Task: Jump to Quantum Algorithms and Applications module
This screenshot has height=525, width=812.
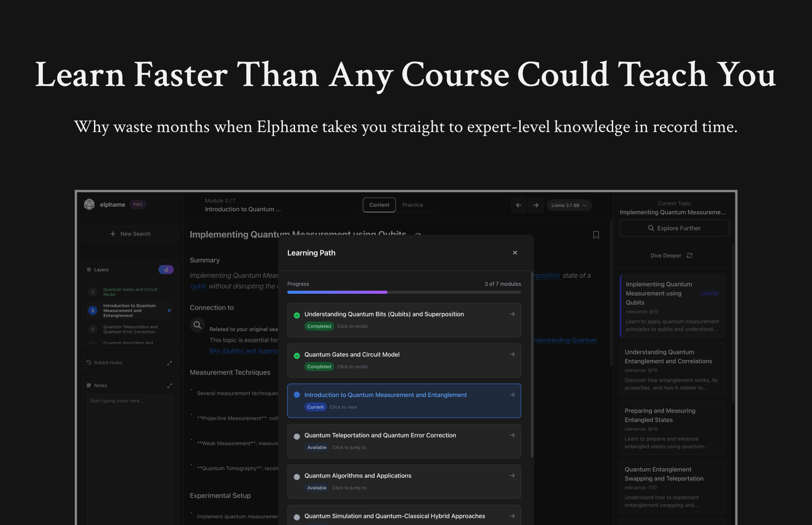Action: click(404, 482)
